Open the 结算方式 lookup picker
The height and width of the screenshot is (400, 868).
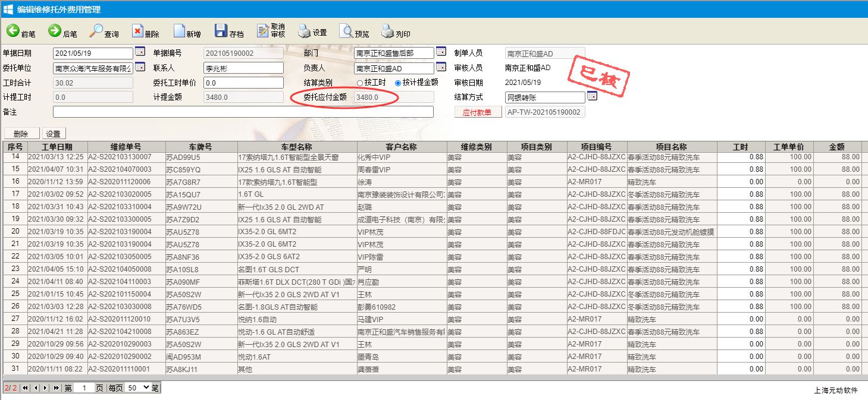592,96
